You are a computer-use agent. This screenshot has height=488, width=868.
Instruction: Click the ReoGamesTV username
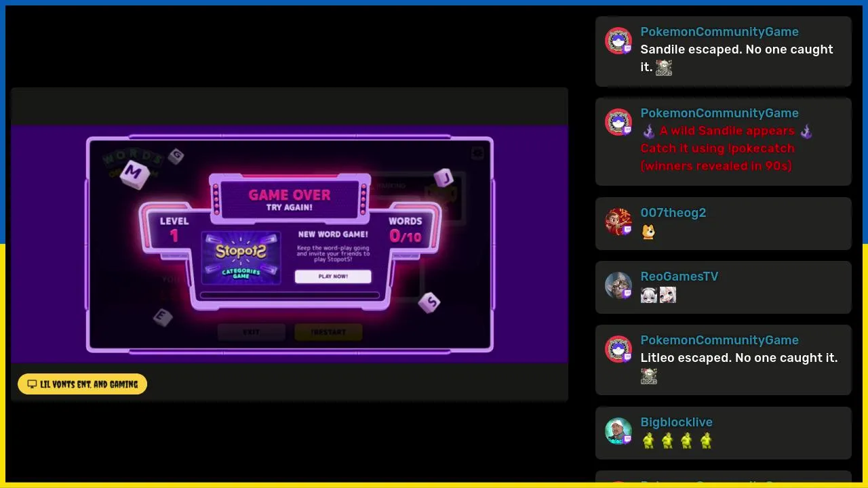click(x=679, y=277)
